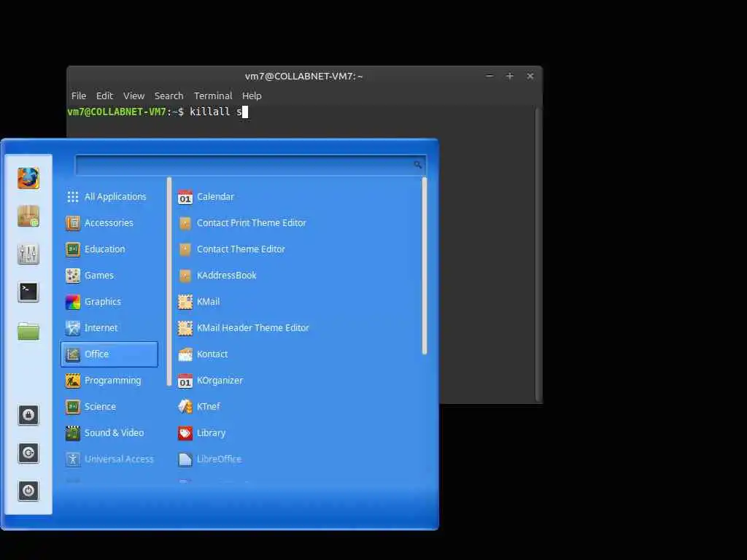The image size is (747, 560).
Task: Click the KOrganizer calendar icon
Action: tap(185, 381)
